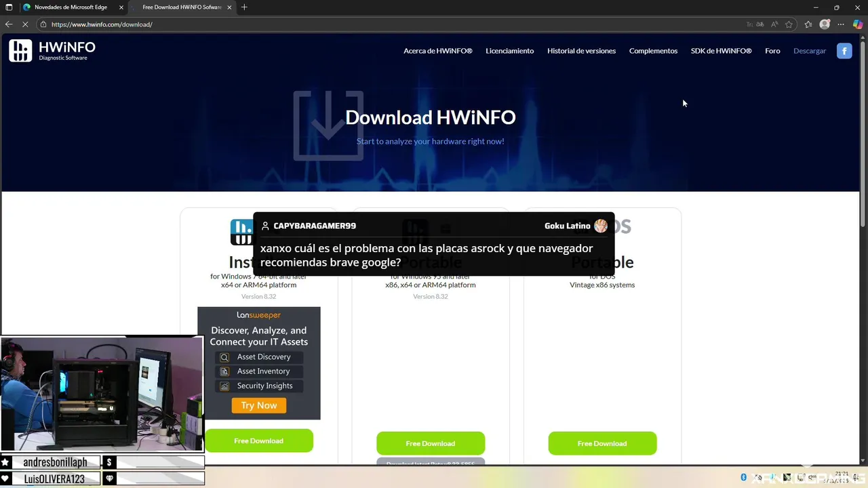Click Free Download under Installer
This screenshot has height=488, width=868.
point(258,441)
